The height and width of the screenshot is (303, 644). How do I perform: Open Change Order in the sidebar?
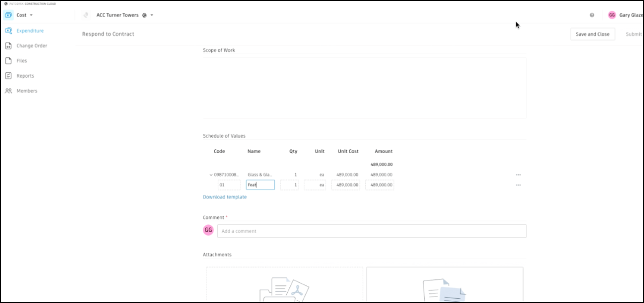(x=32, y=46)
